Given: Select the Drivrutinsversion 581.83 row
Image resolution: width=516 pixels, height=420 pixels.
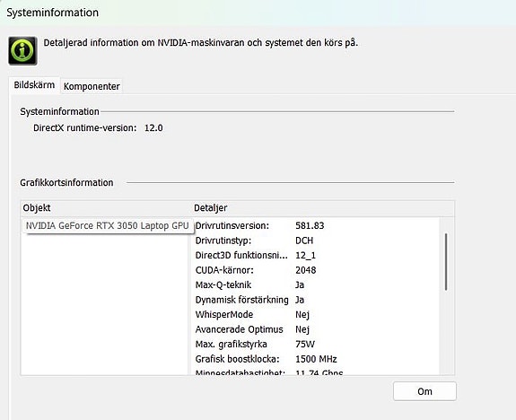Looking at the screenshot, I should pos(316,226).
